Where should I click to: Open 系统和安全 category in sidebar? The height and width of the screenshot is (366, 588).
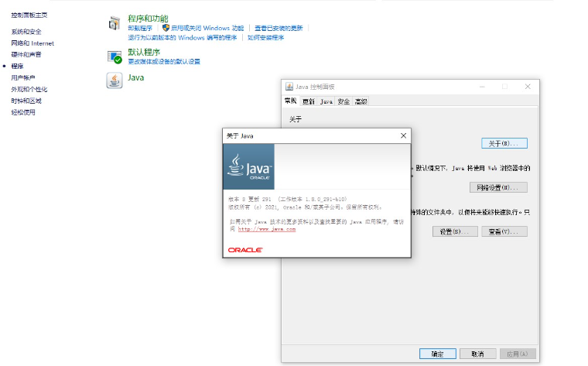pos(26,32)
